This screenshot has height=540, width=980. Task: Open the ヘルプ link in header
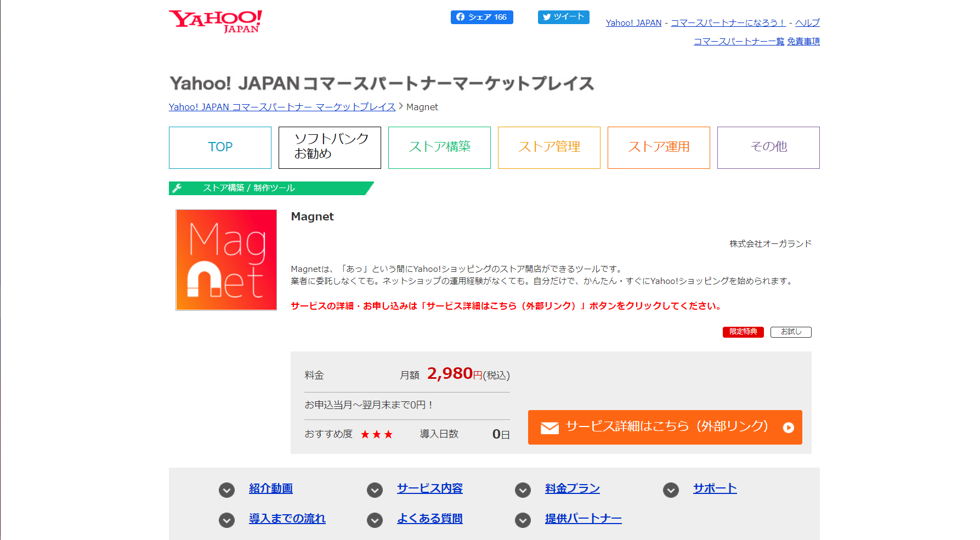click(x=807, y=22)
